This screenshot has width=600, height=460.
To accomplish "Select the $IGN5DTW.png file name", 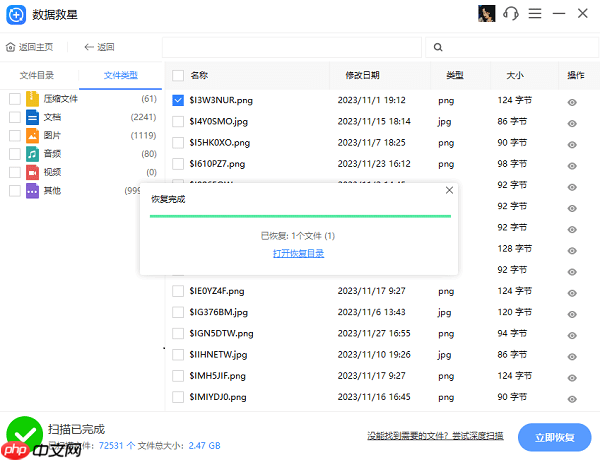I will (x=221, y=333).
